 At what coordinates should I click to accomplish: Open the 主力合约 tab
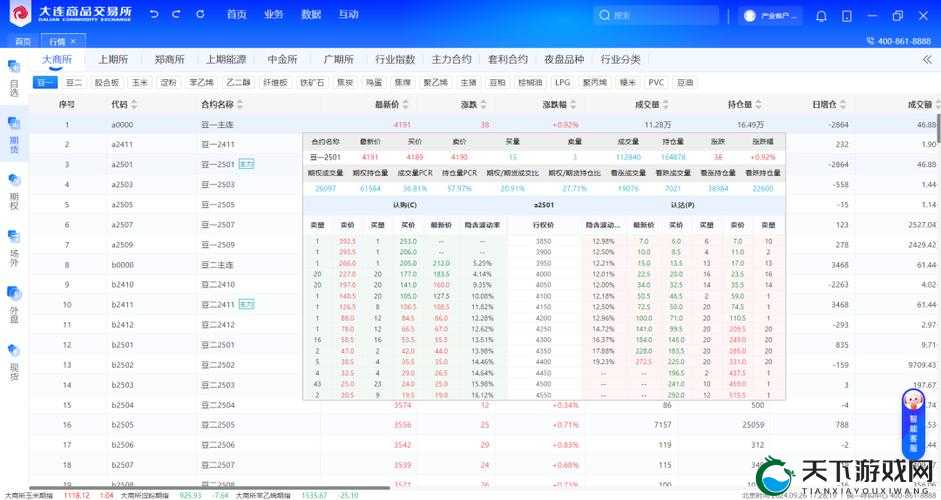[451, 59]
